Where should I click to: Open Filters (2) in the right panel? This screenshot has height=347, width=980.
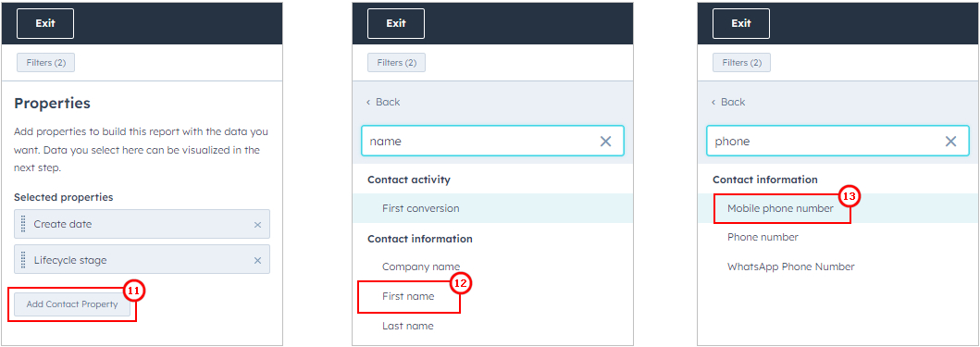pos(741,63)
